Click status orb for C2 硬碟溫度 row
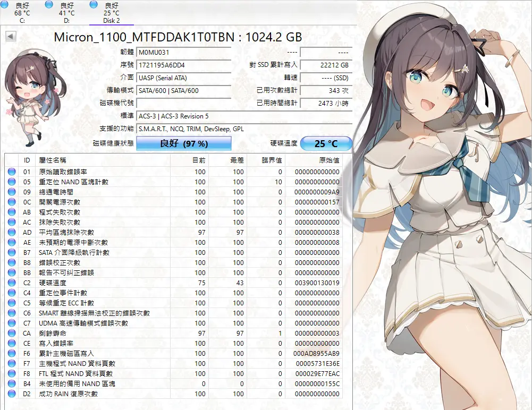This screenshot has width=532, height=410. (x=12, y=283)
